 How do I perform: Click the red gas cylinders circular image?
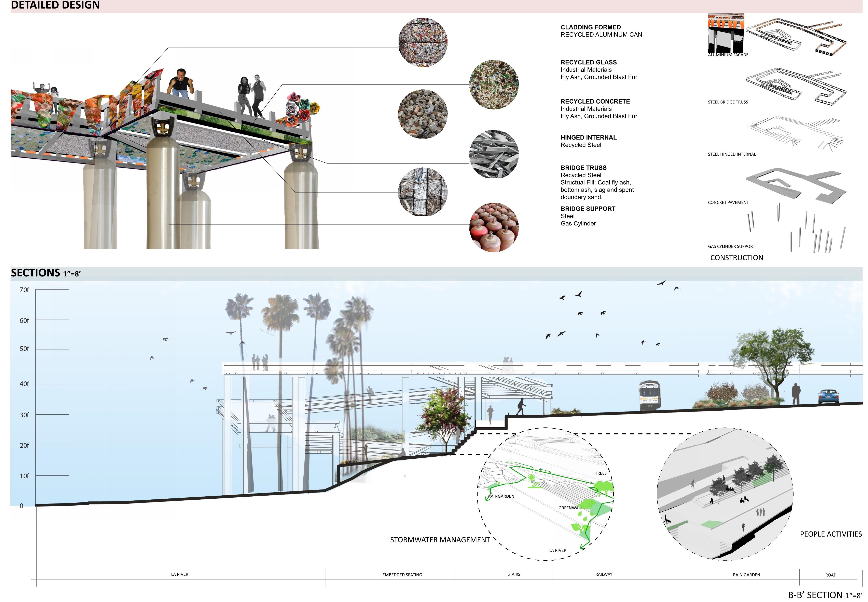coord(494,227)
